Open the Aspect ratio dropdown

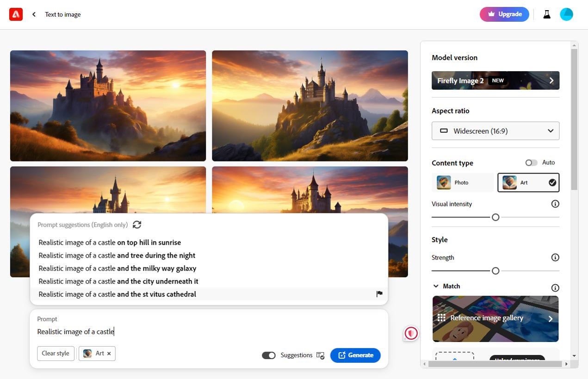[x=495, y=130]
